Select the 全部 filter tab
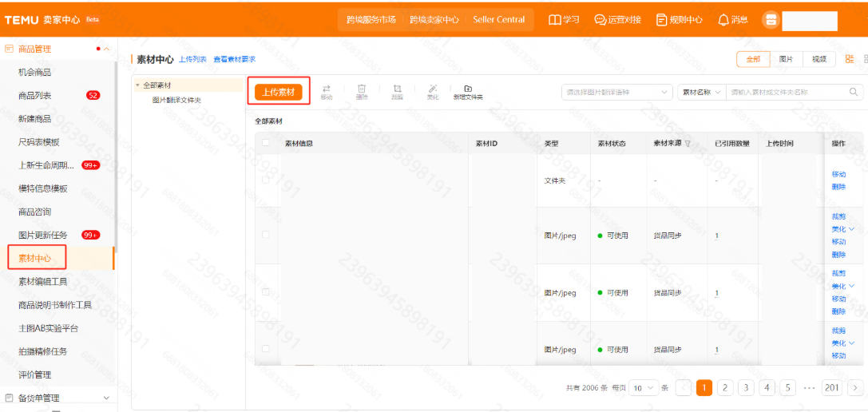This screenshot has height=412, width=868. [753, 59]
